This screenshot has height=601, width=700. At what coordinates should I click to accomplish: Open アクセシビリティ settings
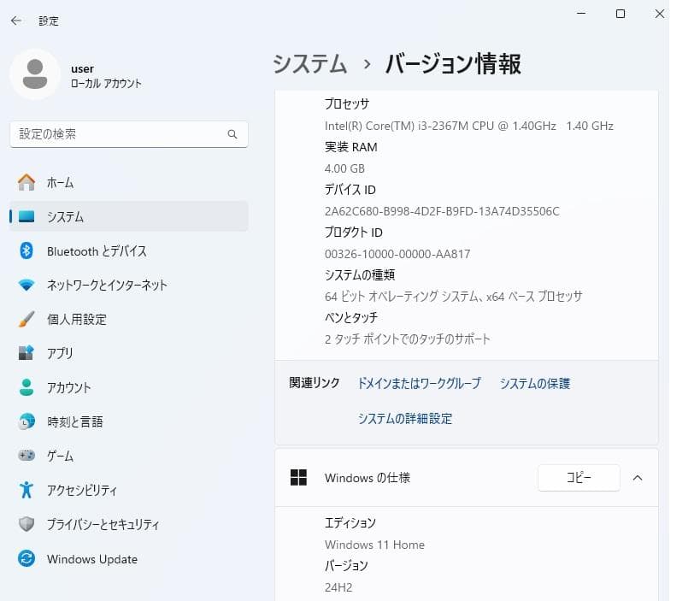coord(77,490)
